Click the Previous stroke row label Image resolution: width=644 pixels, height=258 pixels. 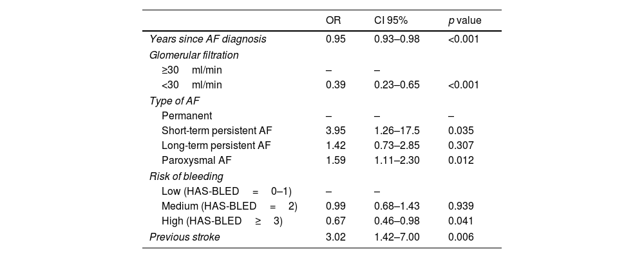185,237
